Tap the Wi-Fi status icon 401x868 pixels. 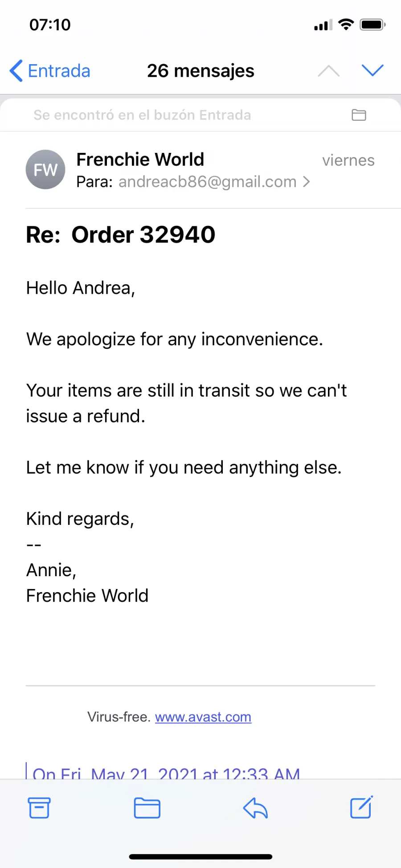346,25
